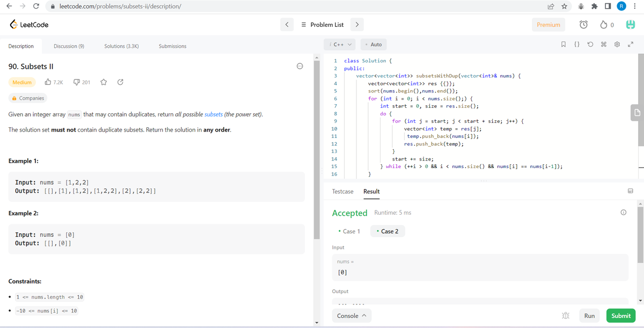Open the code editor settings gear
Viewport: 644px width, 328px height.
point(617,45)
